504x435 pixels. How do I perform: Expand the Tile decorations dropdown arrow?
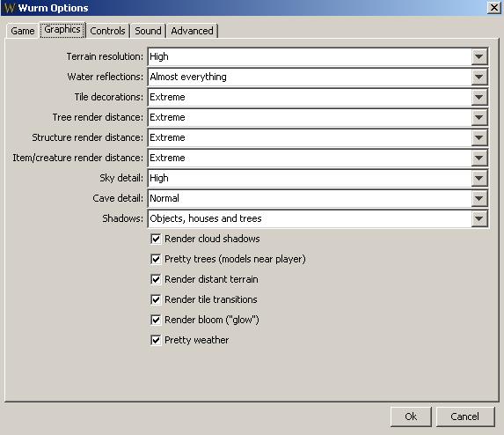tap(479, 97)
